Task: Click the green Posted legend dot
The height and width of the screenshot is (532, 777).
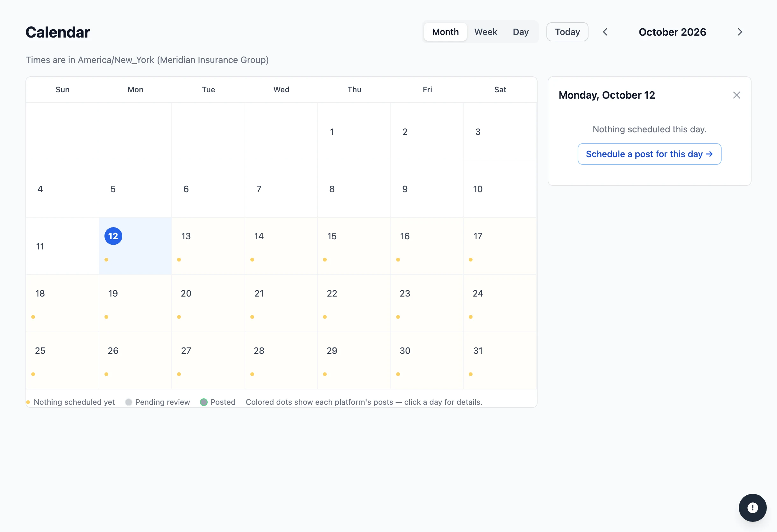Action: [x=203, y=402]
